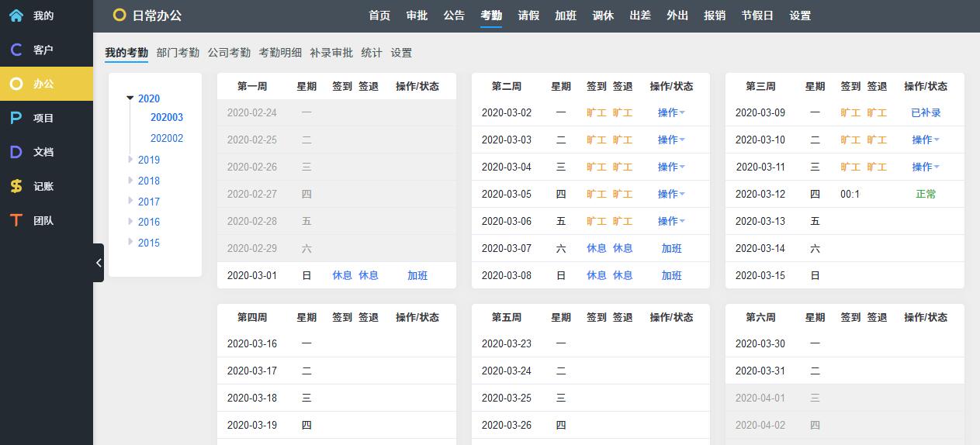Select month 202002 in the tree
This screenshot has width=980, height=445.
click(x=167, y=138)
